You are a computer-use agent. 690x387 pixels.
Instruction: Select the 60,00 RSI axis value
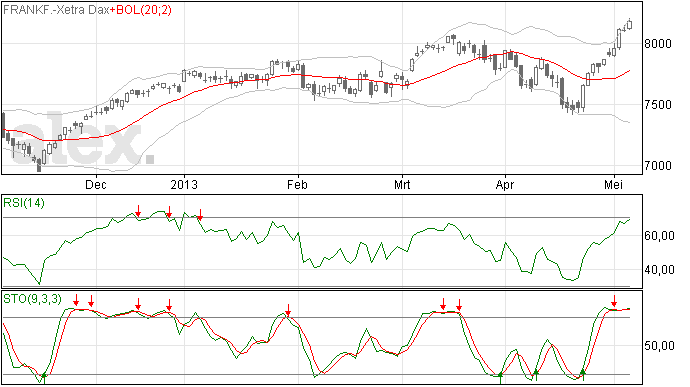tap(659, 236)
